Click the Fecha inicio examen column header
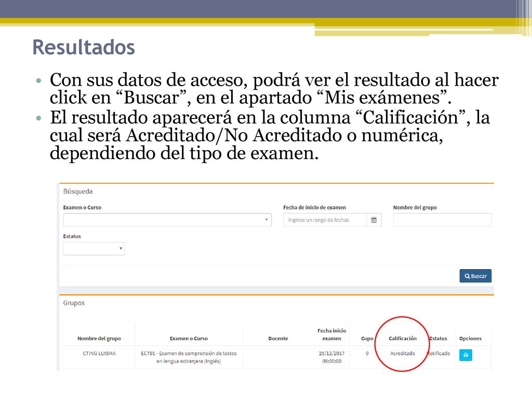 (332, 335)
